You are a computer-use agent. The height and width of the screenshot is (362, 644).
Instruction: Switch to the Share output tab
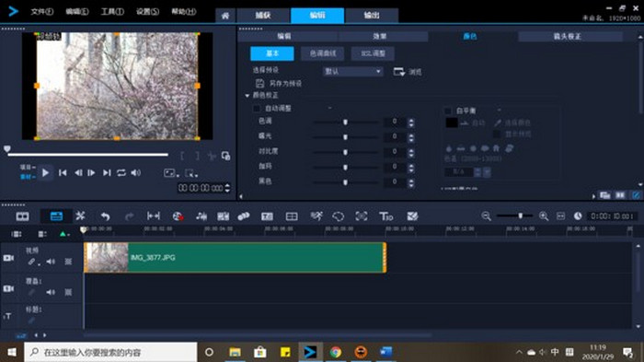[372, 16]
